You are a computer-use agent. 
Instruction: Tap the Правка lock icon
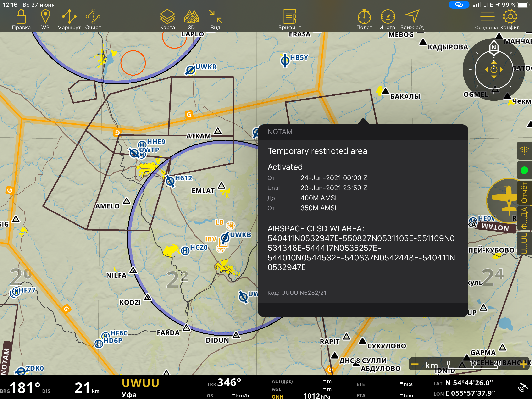pyautogui.click(x=21, y=17)
